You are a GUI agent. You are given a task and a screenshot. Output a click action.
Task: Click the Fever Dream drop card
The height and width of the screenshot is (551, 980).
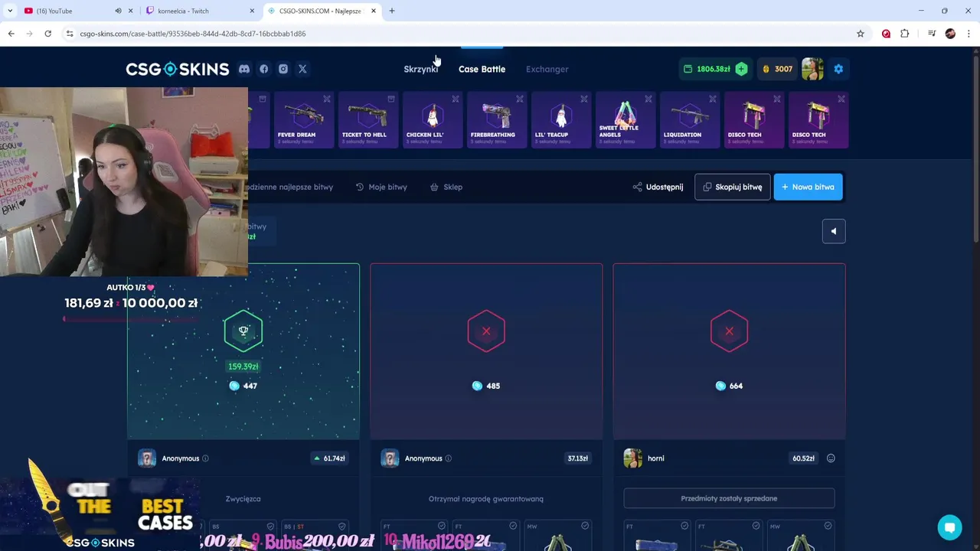pos(303,119)
